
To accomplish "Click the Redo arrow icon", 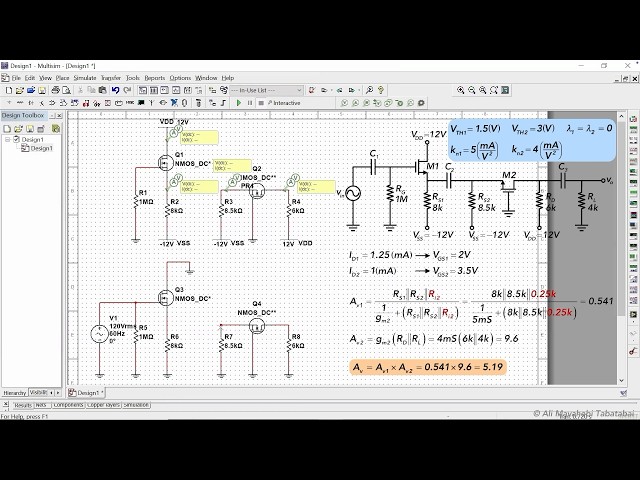I will pos(127,90).
